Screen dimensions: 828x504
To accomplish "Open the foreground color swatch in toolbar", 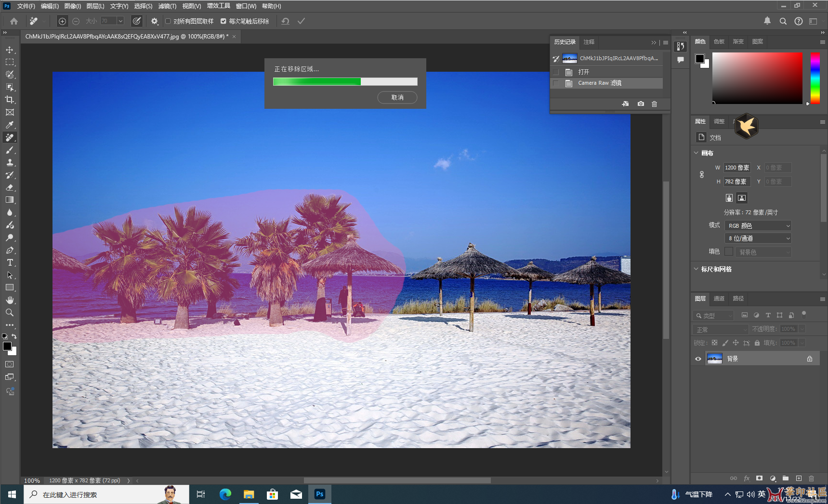I will (x=7, y=347).
